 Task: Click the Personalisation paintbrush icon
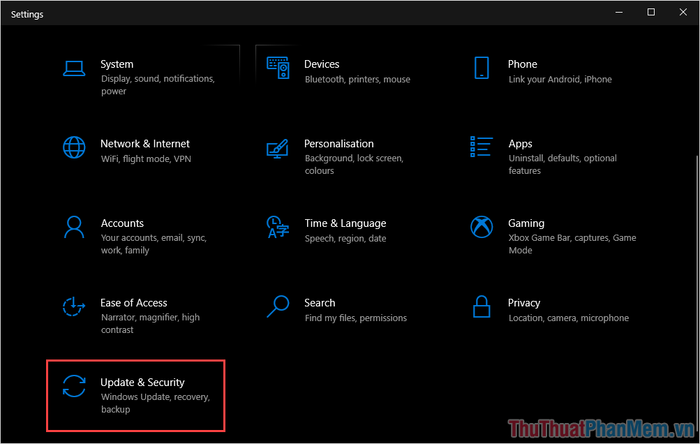coord(278,149)
